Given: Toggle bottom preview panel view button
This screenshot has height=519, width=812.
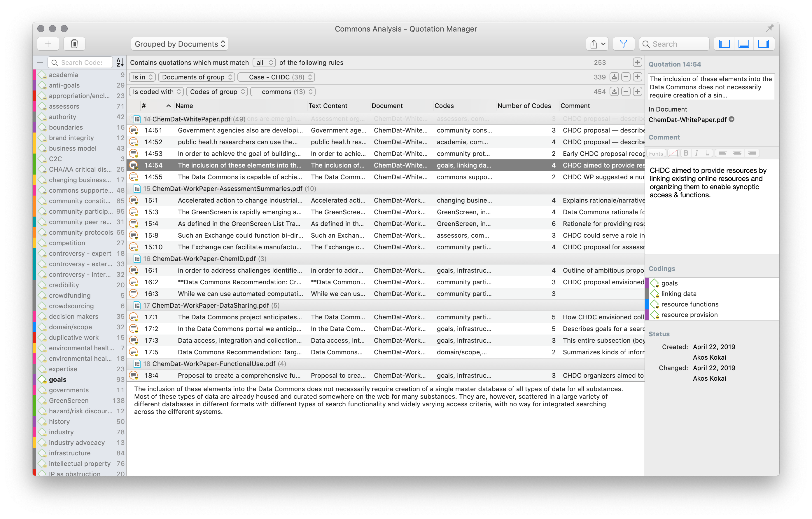Looking at the screenshot, I should (744, 44).
